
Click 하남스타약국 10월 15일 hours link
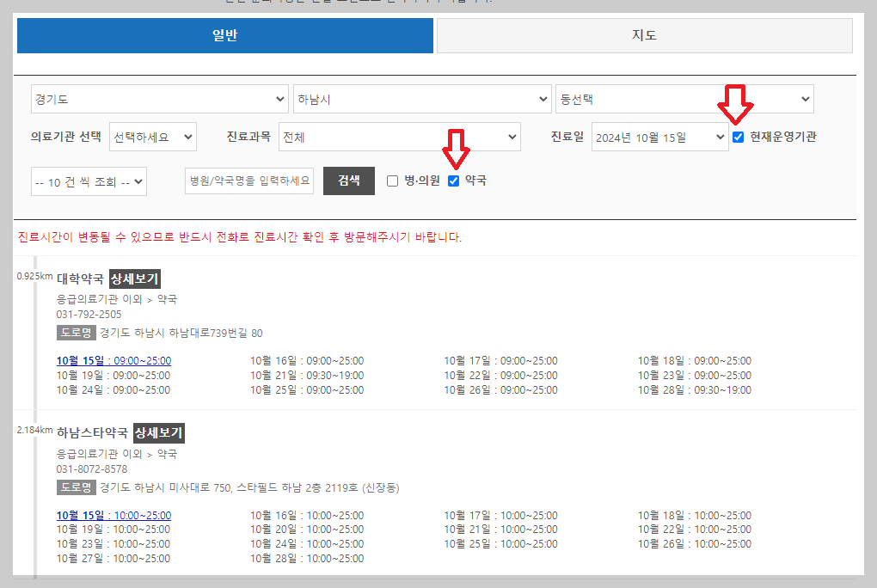tap(113, 515)
